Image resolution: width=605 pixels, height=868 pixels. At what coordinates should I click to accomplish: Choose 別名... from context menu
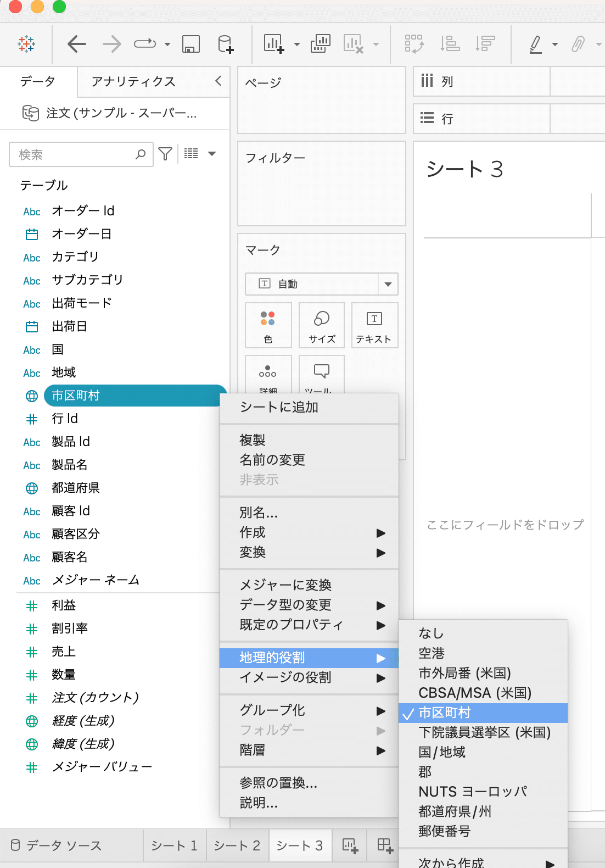309,513
